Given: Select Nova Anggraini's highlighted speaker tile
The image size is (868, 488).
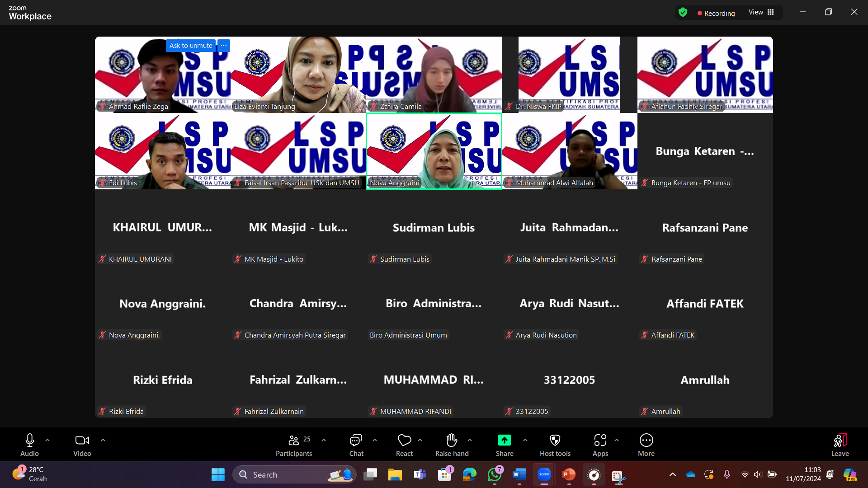Looking at the screenshot, I should point(434,151).
